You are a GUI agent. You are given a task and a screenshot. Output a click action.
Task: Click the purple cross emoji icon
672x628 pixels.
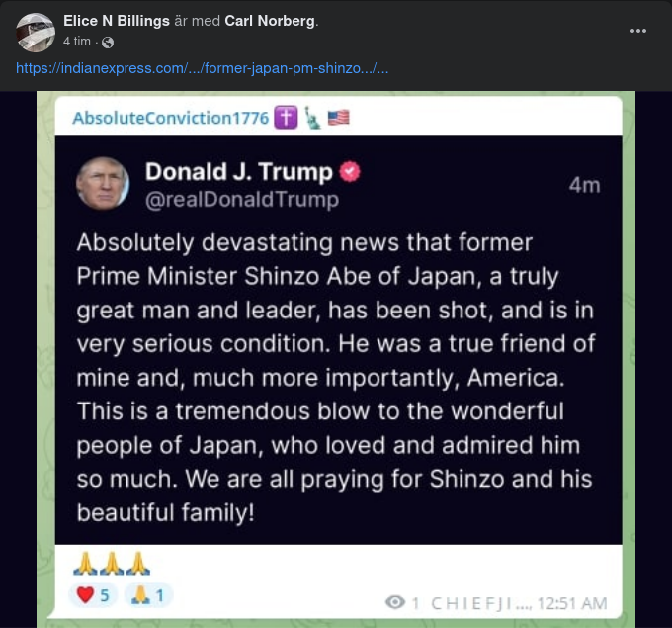click(x=285, y=118)
